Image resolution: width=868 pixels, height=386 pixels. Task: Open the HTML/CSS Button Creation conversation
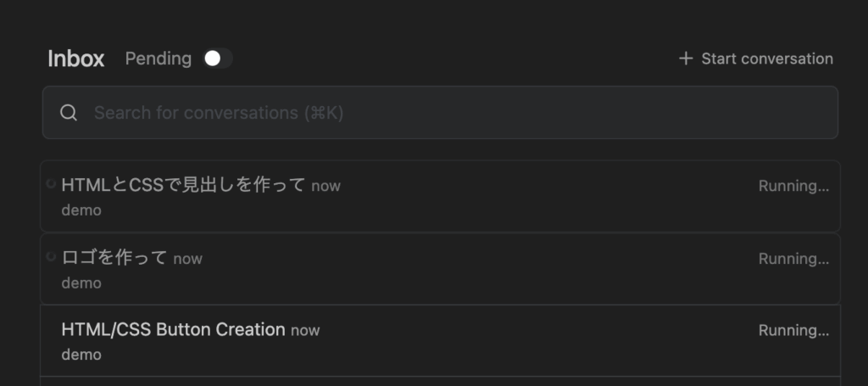[173, 329]
